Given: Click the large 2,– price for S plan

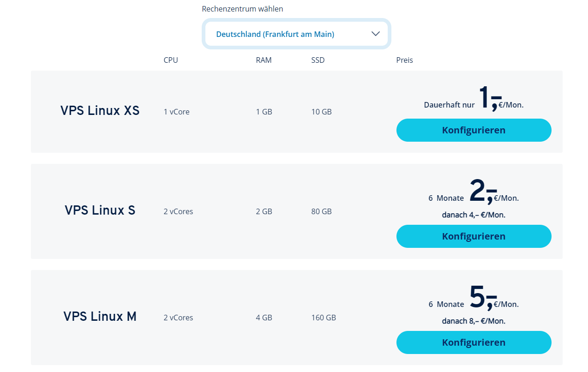Looking at the screenshot, I should (483, 191).
